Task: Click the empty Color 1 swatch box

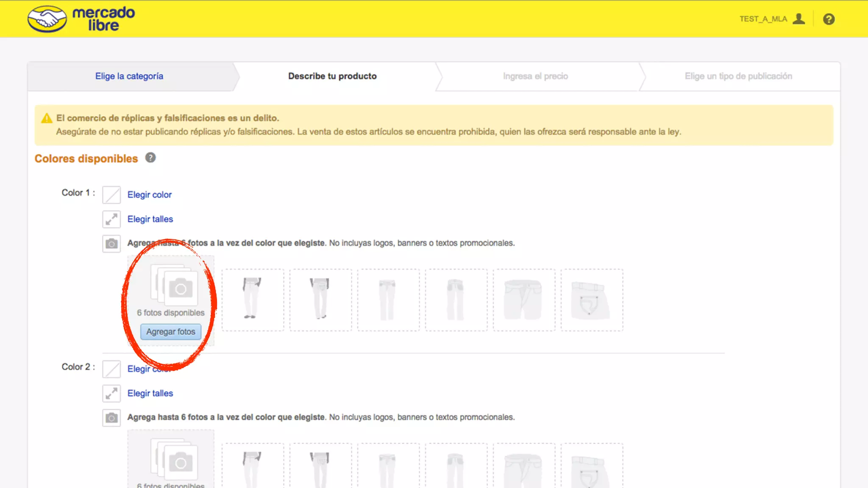Action: [111, 195]
